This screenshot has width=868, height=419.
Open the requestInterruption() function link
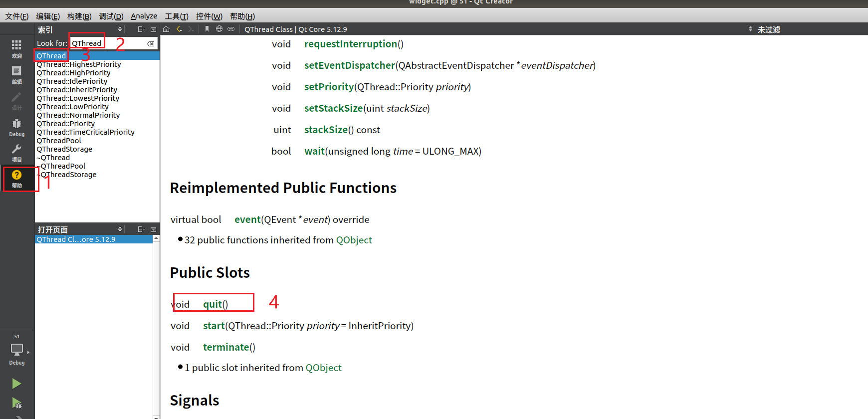(x=351, y=44)
